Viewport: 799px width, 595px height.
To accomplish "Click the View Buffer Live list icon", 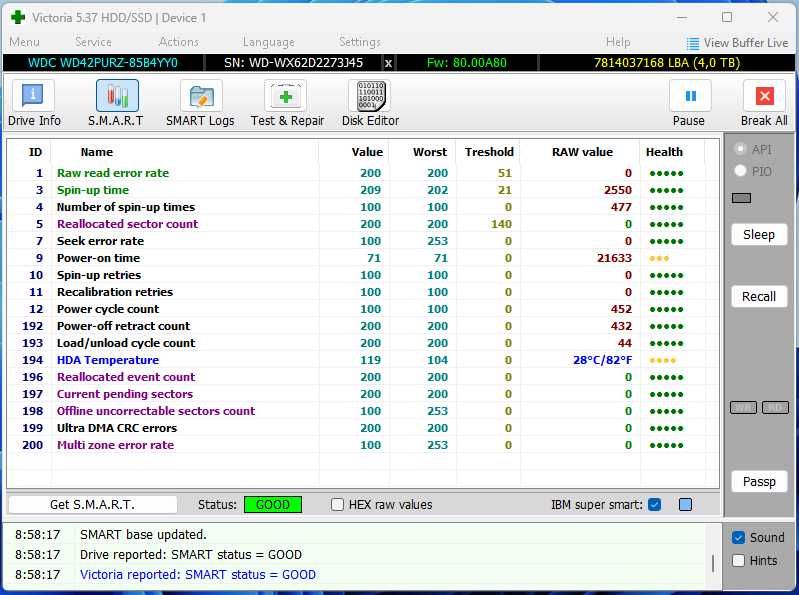I will pos(692,43).
